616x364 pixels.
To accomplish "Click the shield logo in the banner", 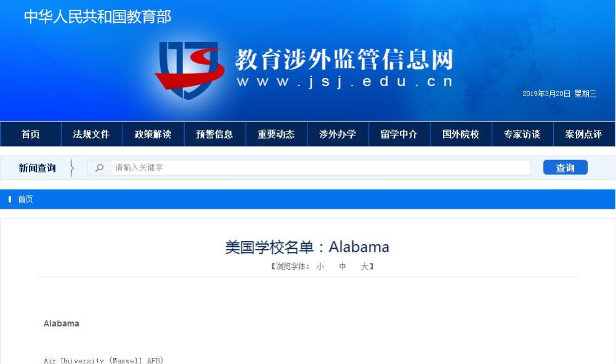I will pyautogui.click(x=190, y=70).
